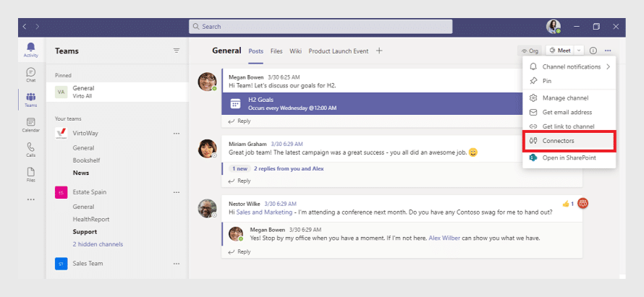Open the Product Launch Event tab
644x297 pixels.
pyautogui.click(x=339, y=51)
